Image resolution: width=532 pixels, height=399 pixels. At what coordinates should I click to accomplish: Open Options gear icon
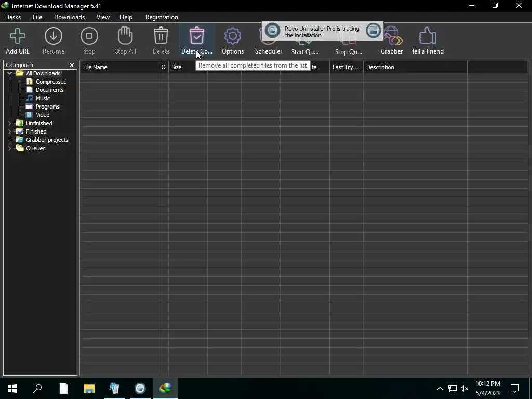click(233, 36)
